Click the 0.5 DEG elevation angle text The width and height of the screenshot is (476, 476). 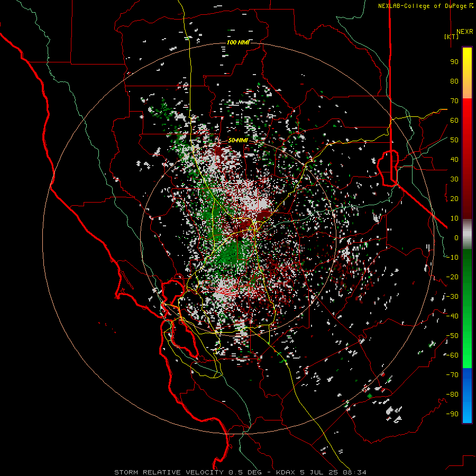click(x=244, y=472)
